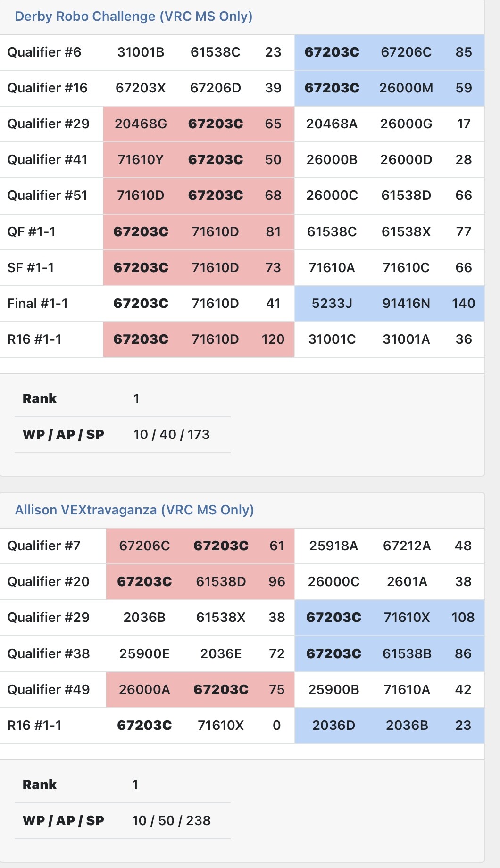Select team 61538X in QF #1-1 row
Screen dimensions: 500x868
(x=406, y=232)
